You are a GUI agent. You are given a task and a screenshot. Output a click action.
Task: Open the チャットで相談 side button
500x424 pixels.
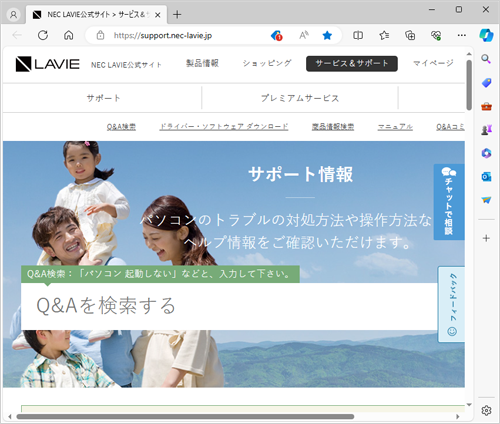pyautogui.click(x=449, y=202)
